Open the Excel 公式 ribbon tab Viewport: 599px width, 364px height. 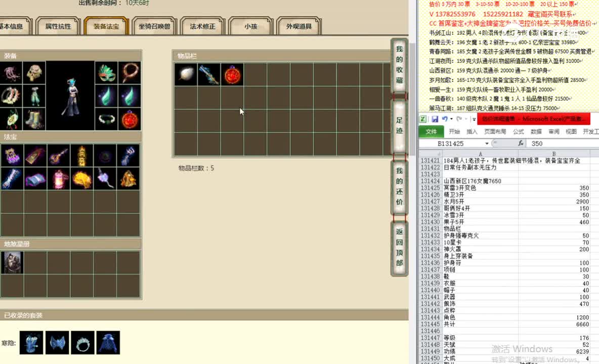(519, 131)
